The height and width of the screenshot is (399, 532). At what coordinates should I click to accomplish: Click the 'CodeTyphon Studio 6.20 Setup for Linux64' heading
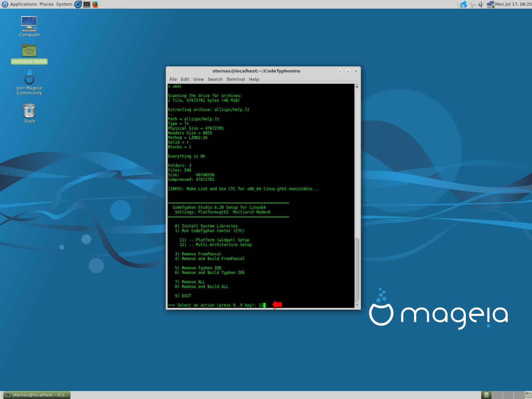point(219,207)
